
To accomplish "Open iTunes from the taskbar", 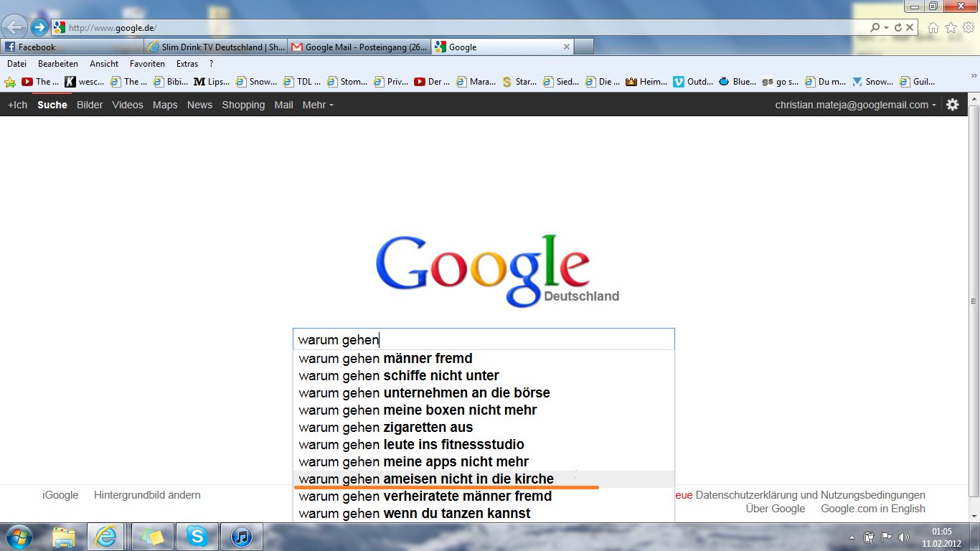I will tap(241, 536).
